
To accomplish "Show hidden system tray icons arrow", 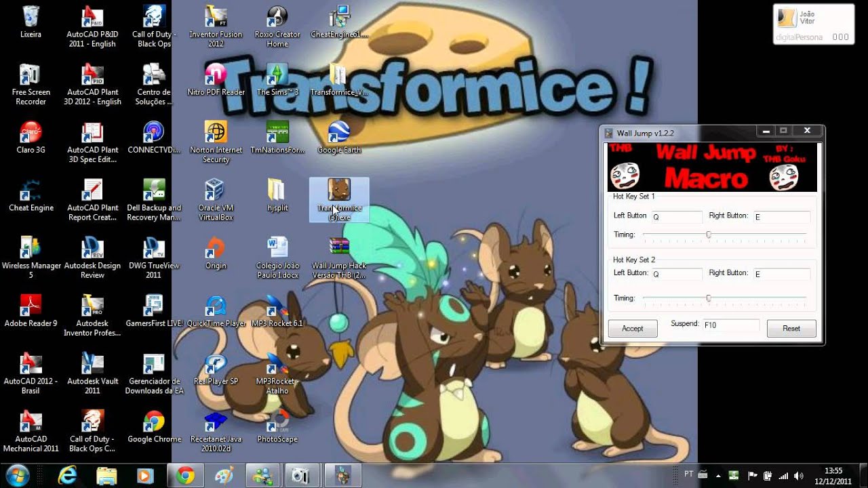I will pyautogui.click(x=717, y=476).
